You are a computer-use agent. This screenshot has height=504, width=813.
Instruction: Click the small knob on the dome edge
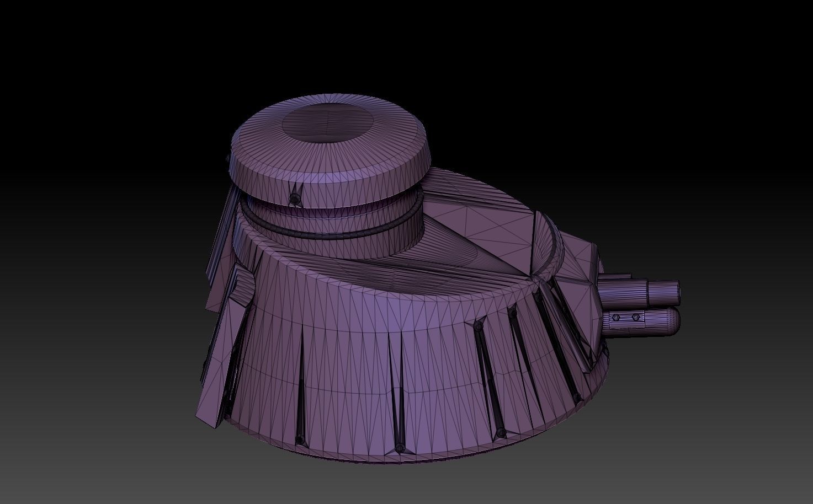295,199
